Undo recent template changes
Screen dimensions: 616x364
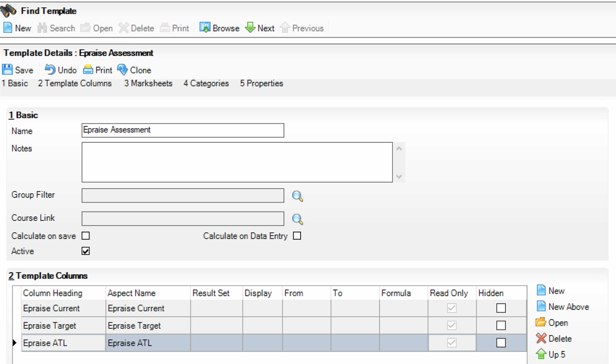(x=60, y=70)
